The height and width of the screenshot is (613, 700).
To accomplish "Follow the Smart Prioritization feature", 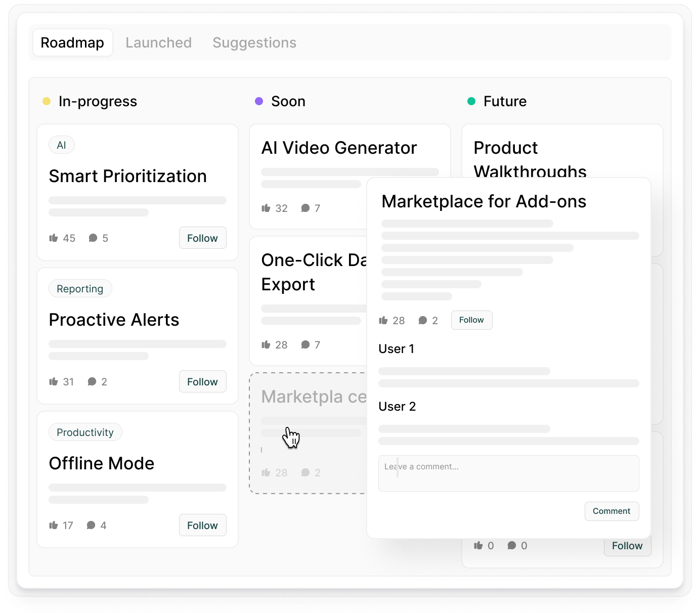I will (x=202, y=238).
